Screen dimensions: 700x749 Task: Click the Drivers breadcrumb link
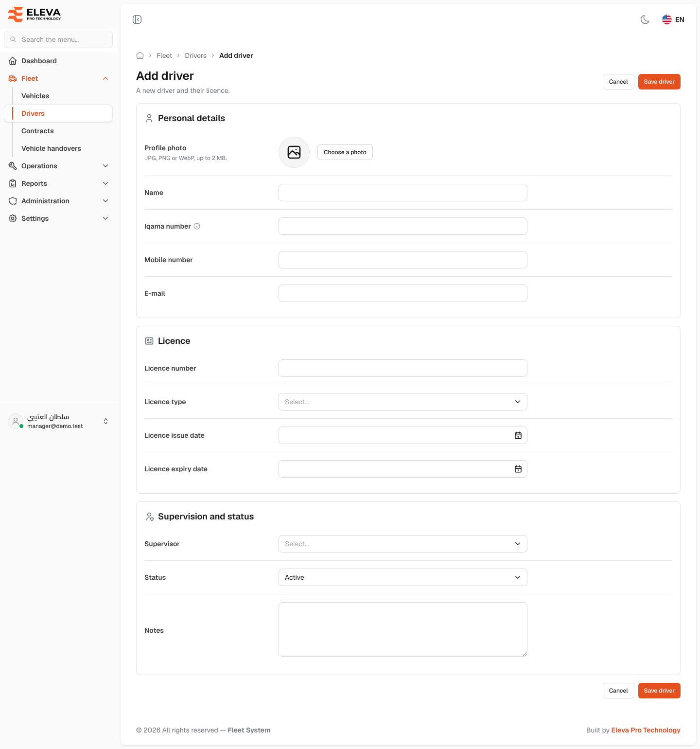[x=195, y=55]
